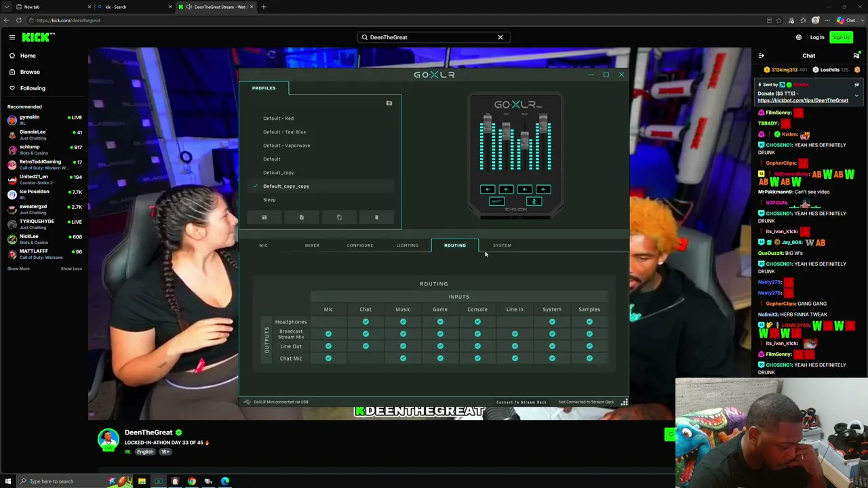This screenshot has width=868, height=488.
Task: Expand the pinned donate message chevron
Action: [856, 96]
